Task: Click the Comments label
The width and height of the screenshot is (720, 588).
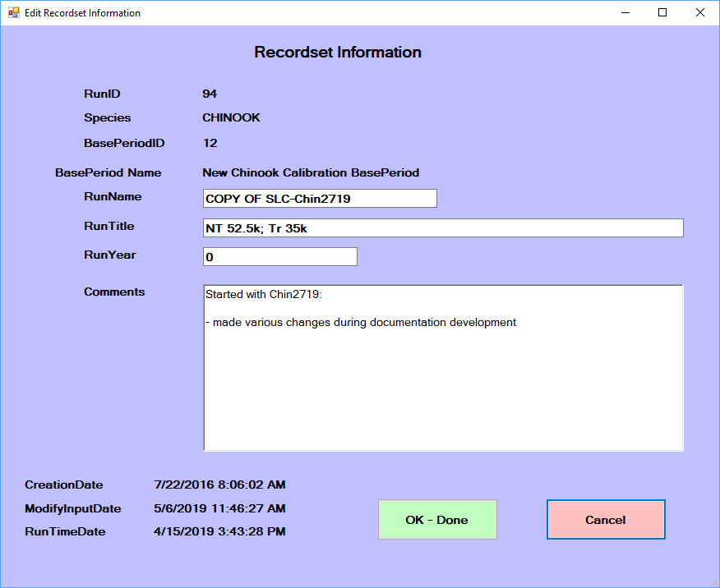Action: pos(114,292)
